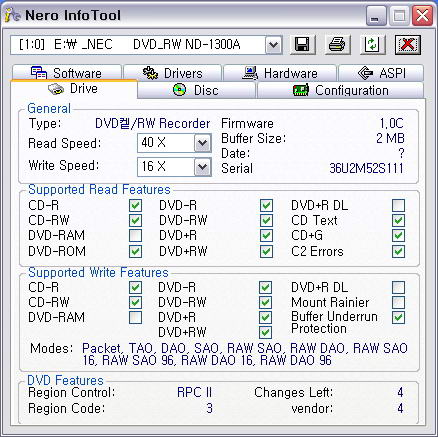438x437 pixels.
Task: Toggle C2 Errors checkbox
Action: pos(399,251)
